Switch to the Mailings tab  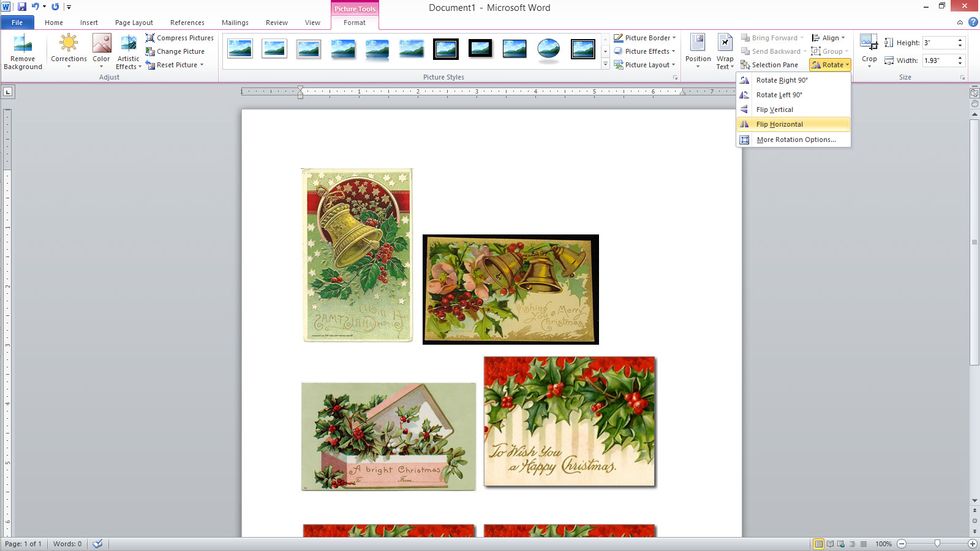pos(235,22)
